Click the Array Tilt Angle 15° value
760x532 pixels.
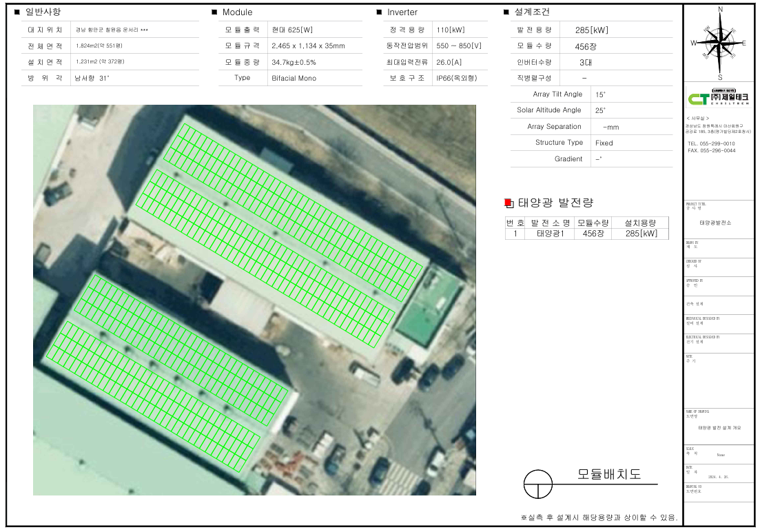599,94
